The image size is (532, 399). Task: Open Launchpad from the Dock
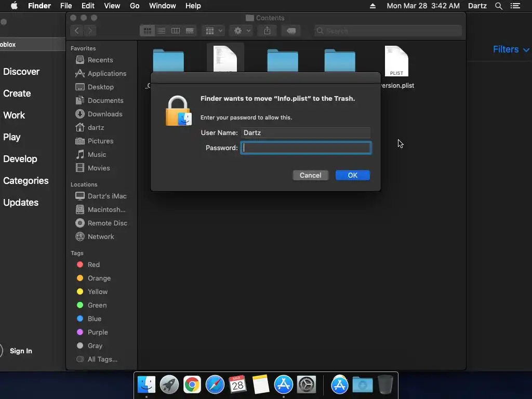coord(169,384)
